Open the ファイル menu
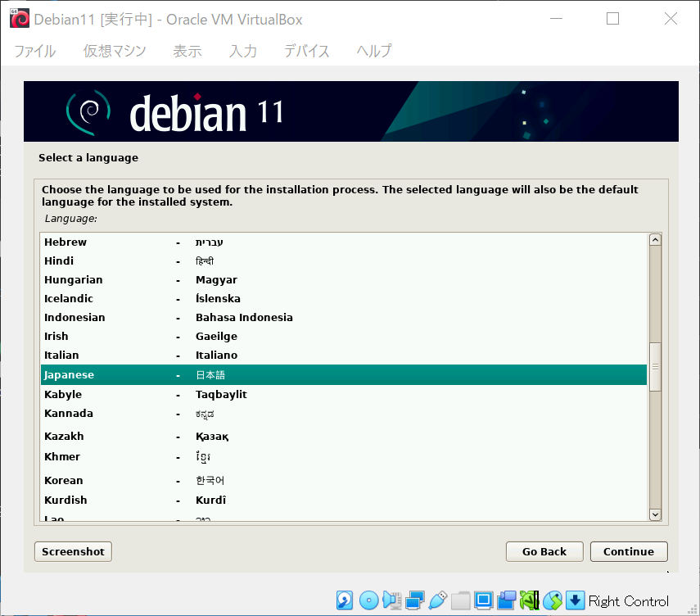Viewport: 700px width, 616px height. pyautogui.click(x=35, y=51)
